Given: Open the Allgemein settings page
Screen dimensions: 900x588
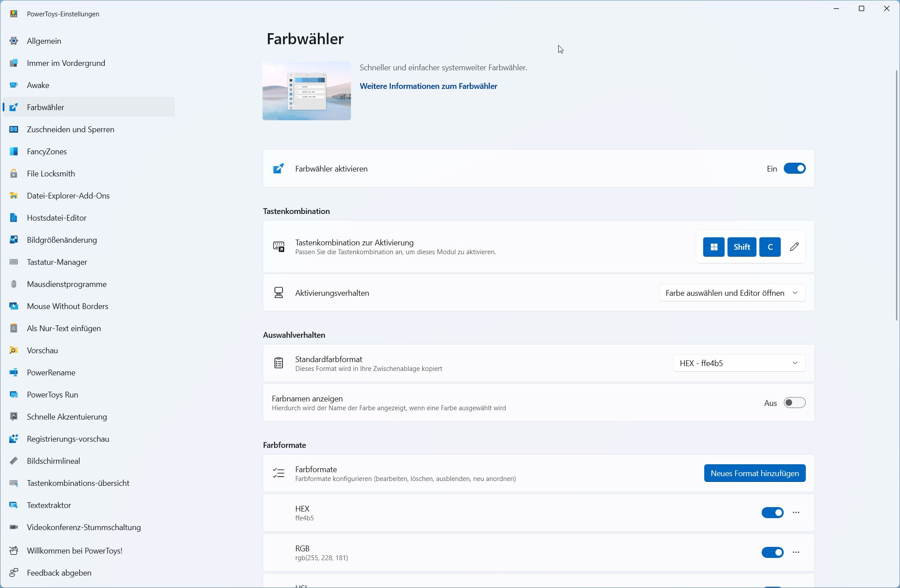Looking at the screenshot, I should pyautogui.click(x=44, y=41).
